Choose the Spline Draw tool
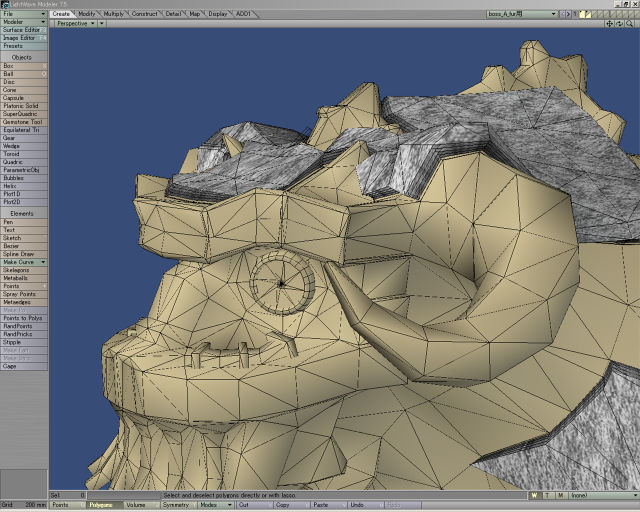This screenshot has height=512, width=640. [24, 254]
